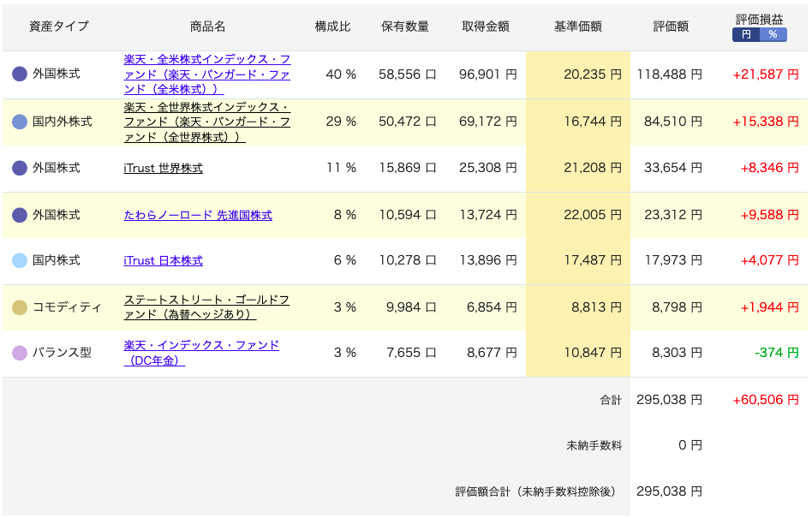Open ステートストリート・ゴールドファンド link
The width and height of the screenshot is (812, 518).
(x=206, y=307)
